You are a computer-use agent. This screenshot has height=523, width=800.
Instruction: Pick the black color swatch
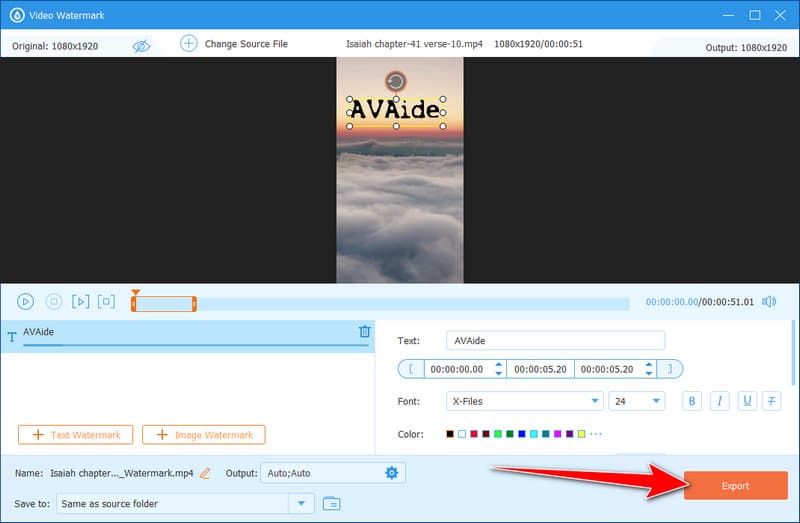point(449,434)
